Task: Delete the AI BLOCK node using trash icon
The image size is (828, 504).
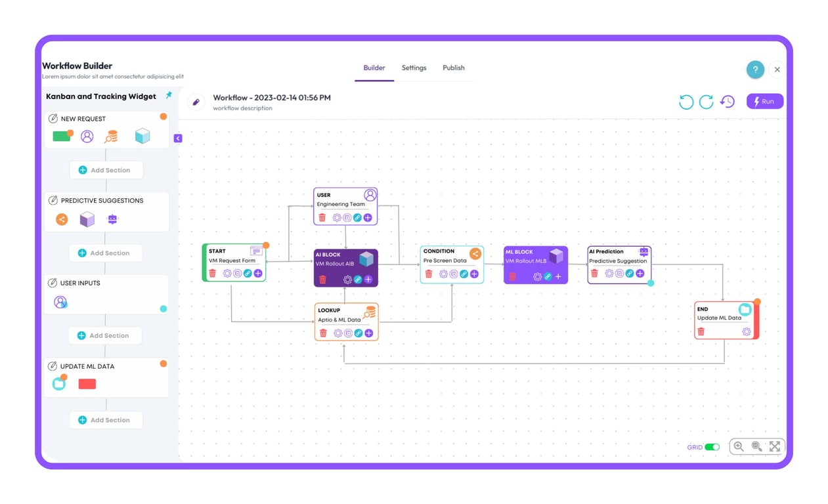Action: click(x=323, y=280)
